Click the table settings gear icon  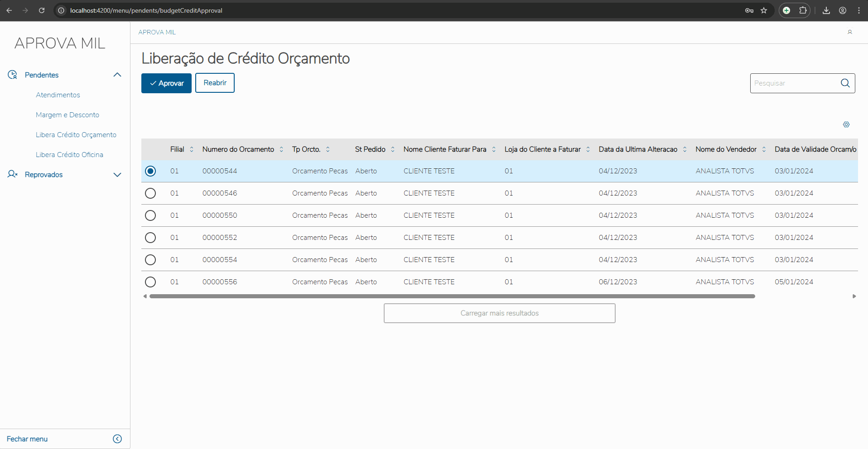846,124
